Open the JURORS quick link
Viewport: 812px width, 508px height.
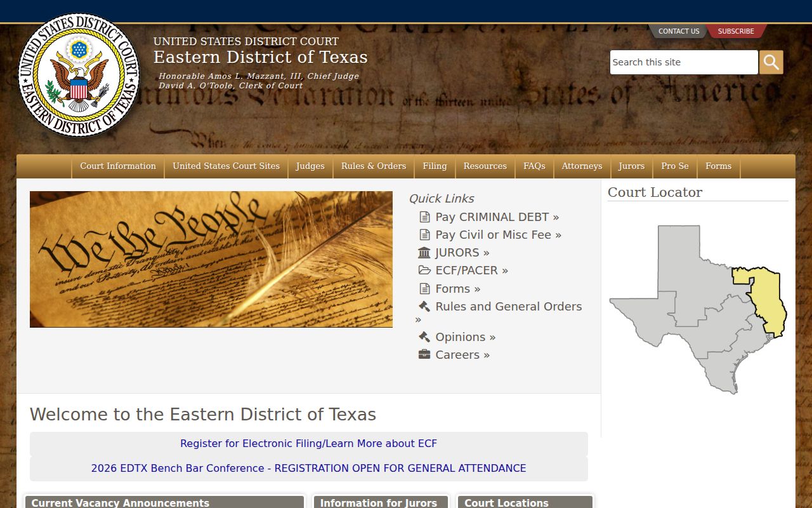[x=462, y=253]
